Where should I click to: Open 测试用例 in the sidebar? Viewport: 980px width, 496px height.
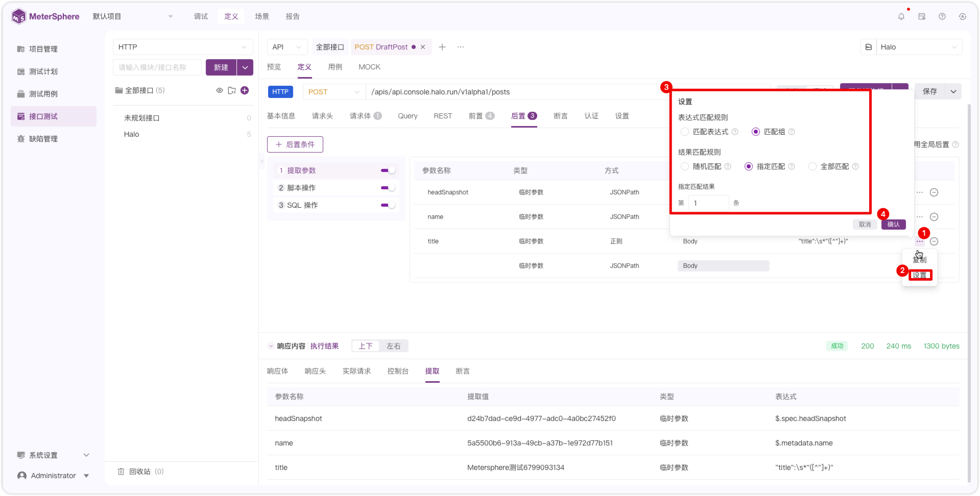click(43, 94)
